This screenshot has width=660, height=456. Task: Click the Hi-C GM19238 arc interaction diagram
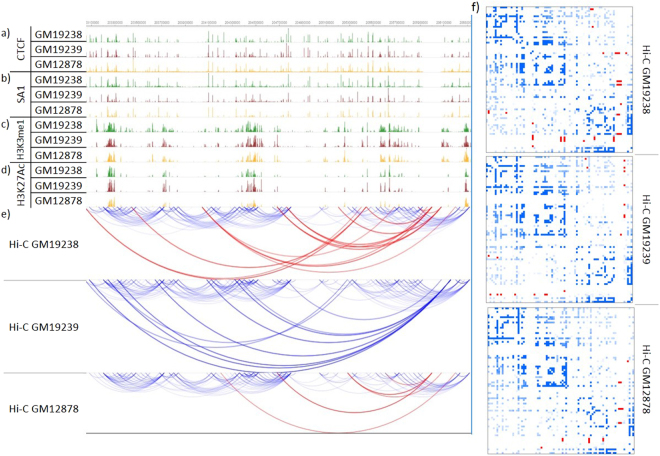point(279,243)
